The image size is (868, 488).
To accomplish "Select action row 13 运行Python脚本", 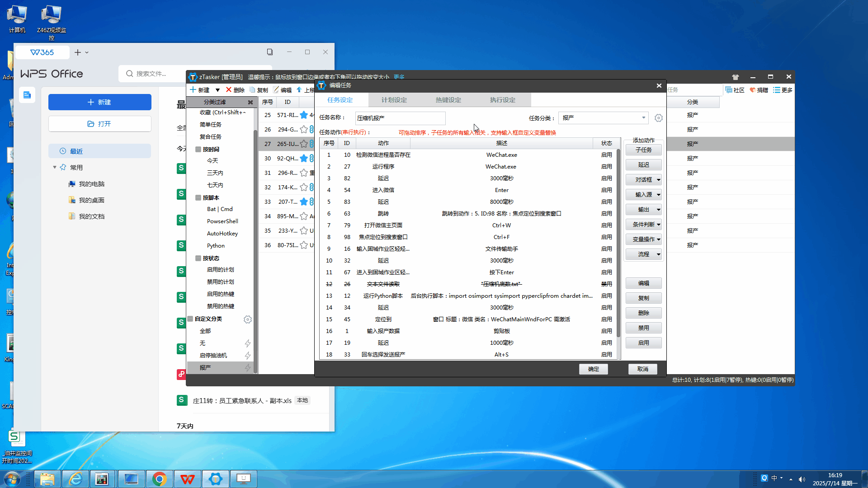I will (468, 296).
